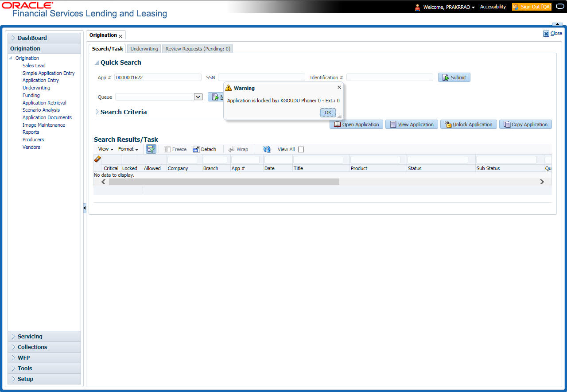The height and width of the screenshot is (392, 567).
Task: Click the Wrap text icon
Action: [x=231, y=149]
